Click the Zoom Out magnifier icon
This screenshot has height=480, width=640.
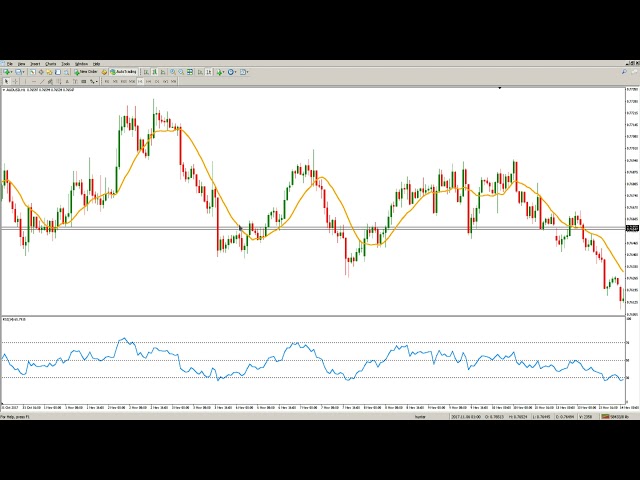coord(181,72)
